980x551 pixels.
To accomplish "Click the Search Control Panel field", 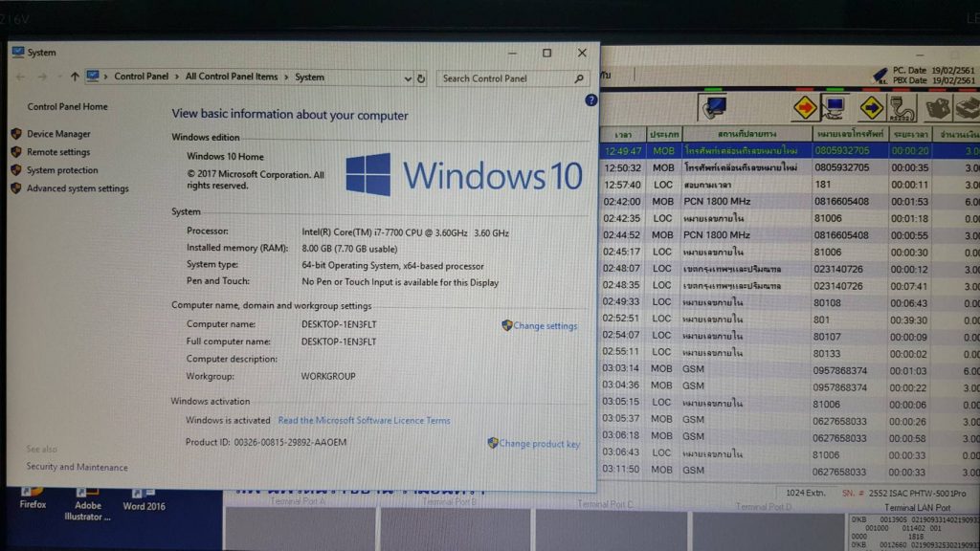I will tap(505, 78).
